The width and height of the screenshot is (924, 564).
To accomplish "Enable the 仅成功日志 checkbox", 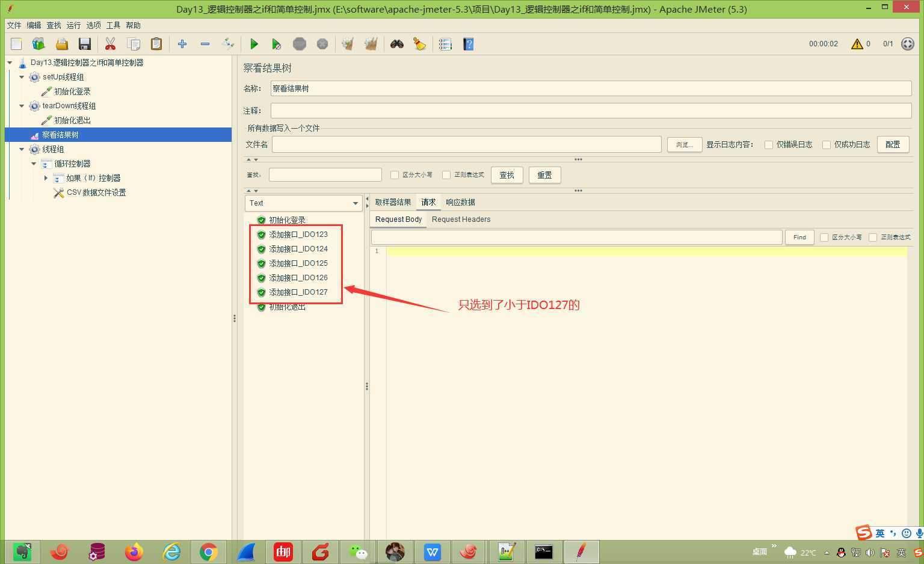I will pos(827,144).
